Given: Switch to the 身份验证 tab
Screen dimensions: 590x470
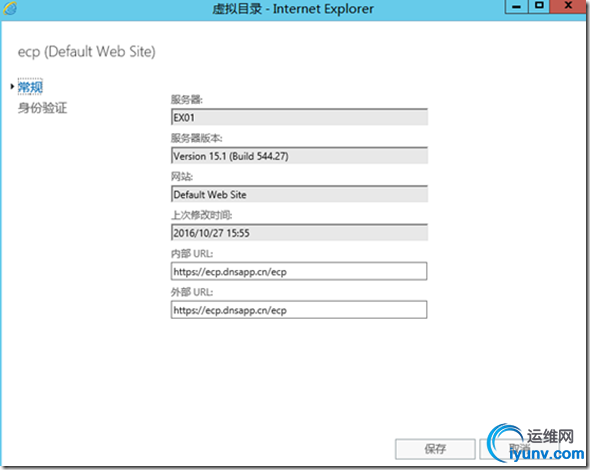Looking at the screenshot, I should (x=42, y=108).
